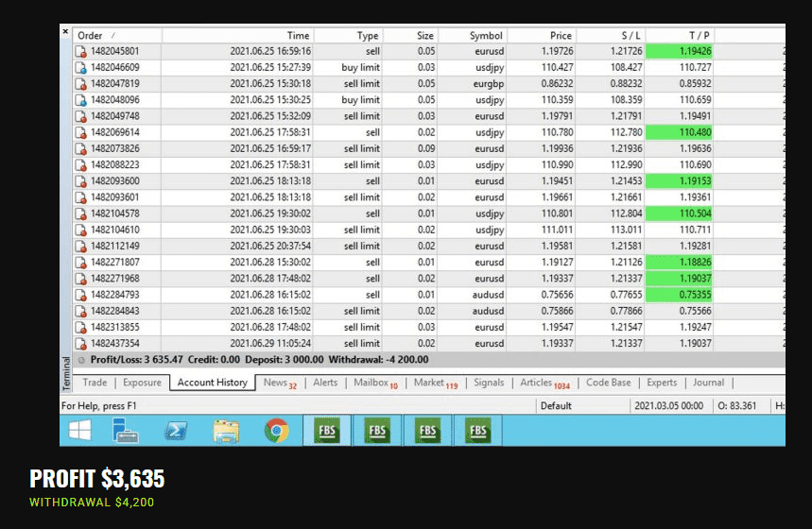
Task: Sort by the Order column header
Action: [x=117, y=35]
